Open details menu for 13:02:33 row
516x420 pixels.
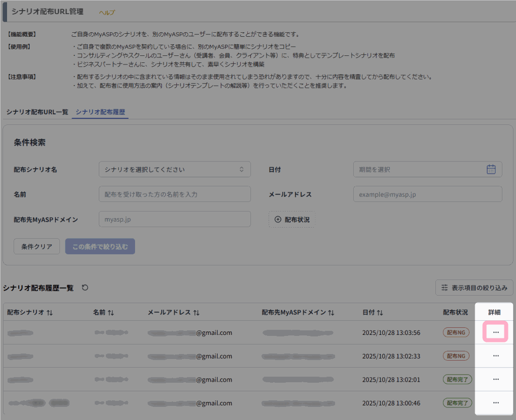pos(496,356)
